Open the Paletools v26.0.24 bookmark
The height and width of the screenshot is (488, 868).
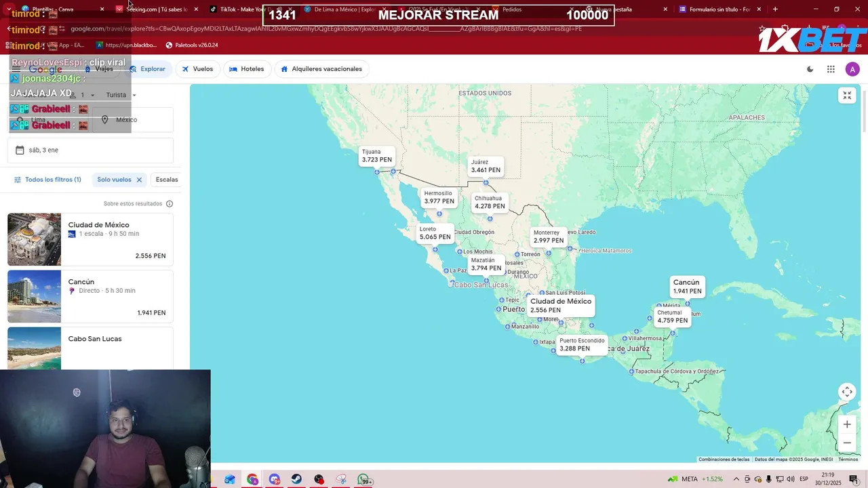pos(192,45)
